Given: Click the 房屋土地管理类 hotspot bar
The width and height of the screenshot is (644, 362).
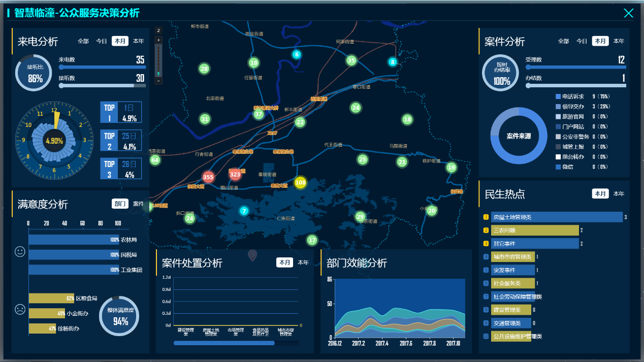Looking at the screenshot, I should (557, 217).
